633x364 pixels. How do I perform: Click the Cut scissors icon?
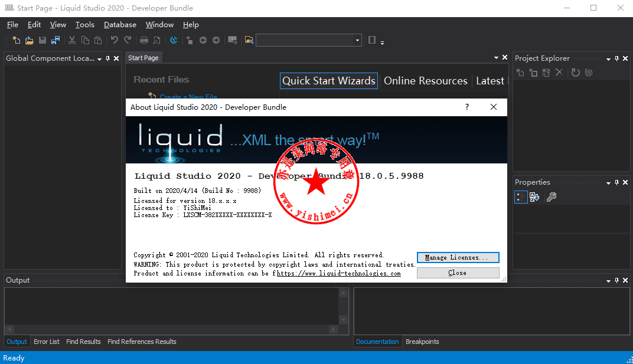coord(72,40)
